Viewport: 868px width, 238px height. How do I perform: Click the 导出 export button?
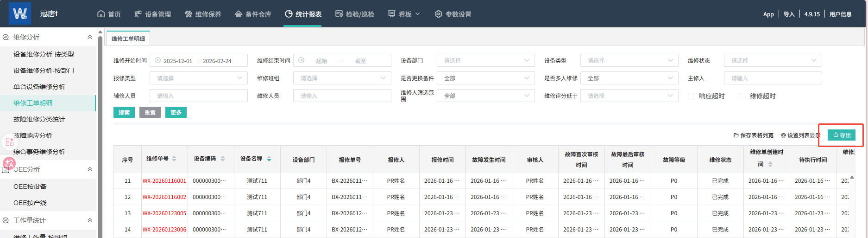pos(842,135)
